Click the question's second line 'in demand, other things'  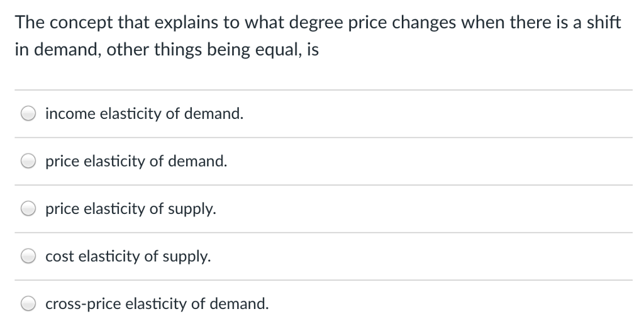click(x=167, y=50)
